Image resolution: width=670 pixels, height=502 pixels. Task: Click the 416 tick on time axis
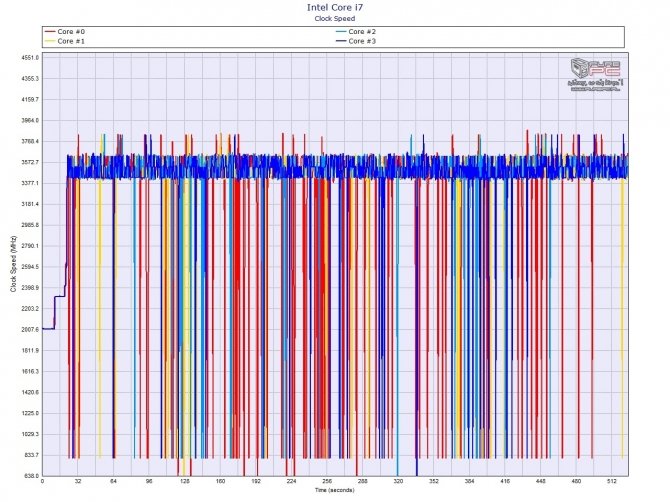coord(505,481)
